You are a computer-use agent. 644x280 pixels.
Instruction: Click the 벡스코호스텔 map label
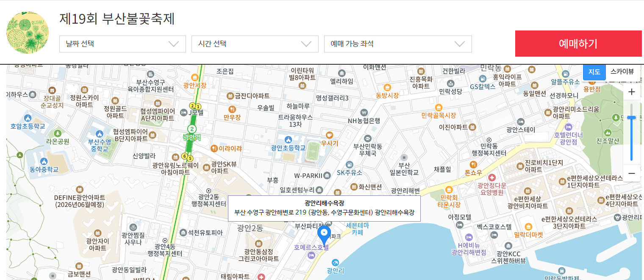coord(494,227)
